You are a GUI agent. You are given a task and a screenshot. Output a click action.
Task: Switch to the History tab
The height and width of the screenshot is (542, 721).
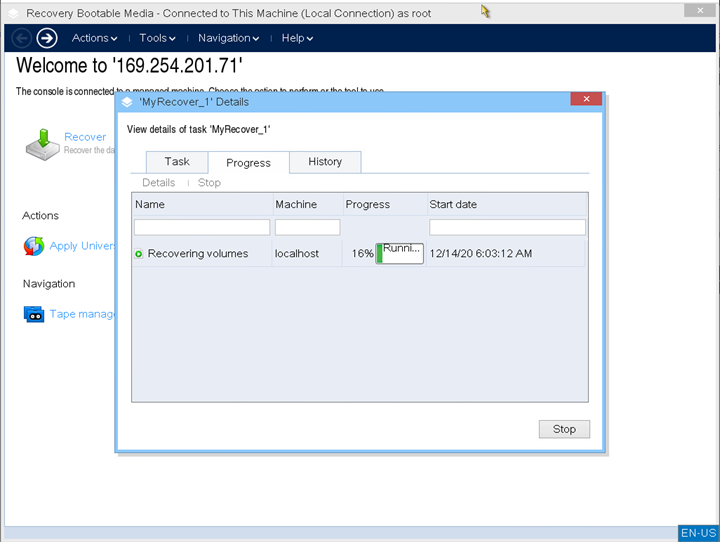(x=325, y=162)
